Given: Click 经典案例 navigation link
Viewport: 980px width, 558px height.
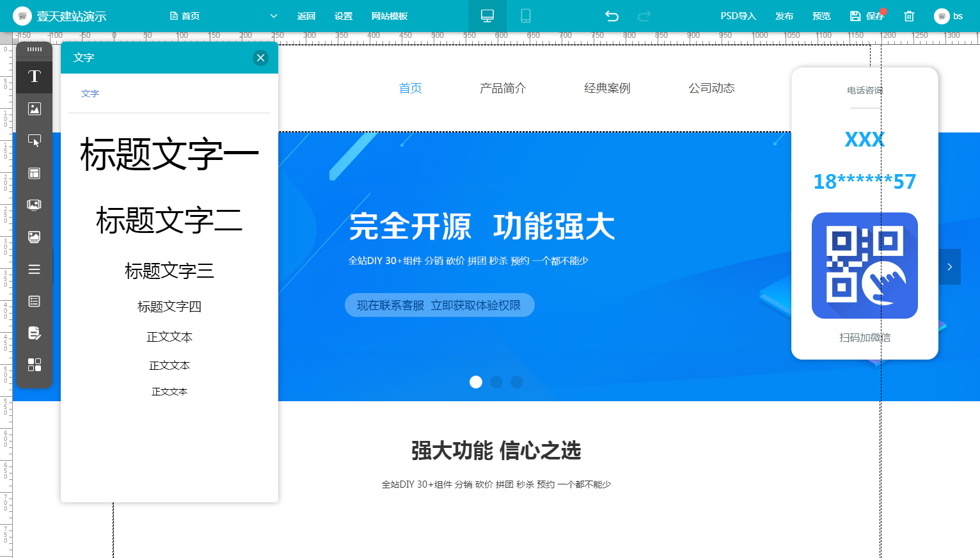Looking at the screenshot, I should [x=607, y=88].
